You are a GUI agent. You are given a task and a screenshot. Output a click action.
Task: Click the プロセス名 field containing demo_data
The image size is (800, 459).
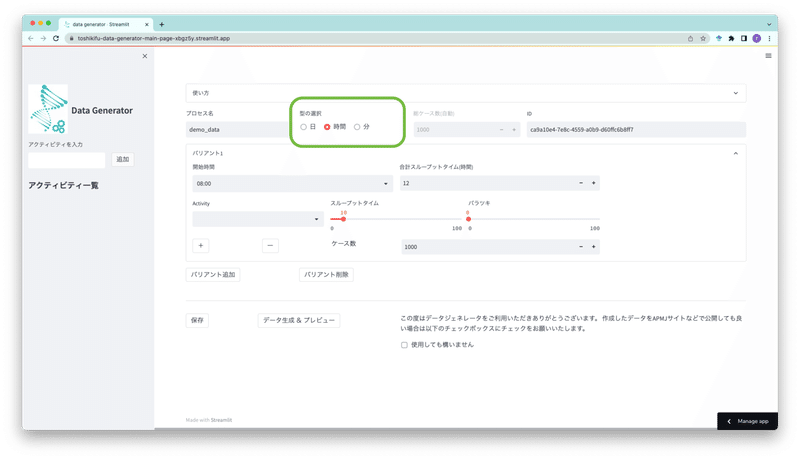[238, 130]
